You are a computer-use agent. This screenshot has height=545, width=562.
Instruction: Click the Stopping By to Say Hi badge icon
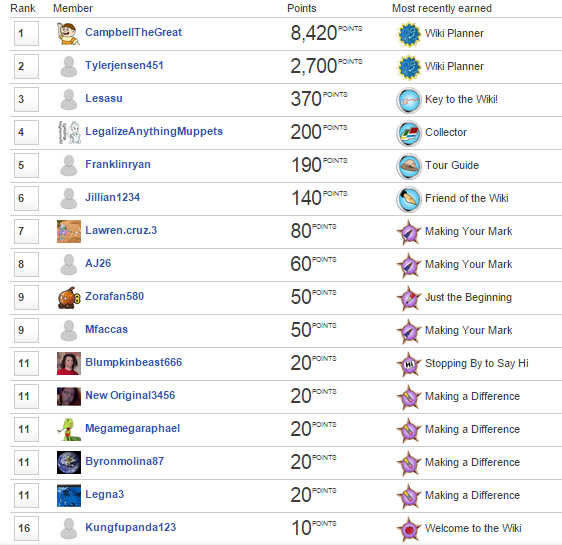409,364
